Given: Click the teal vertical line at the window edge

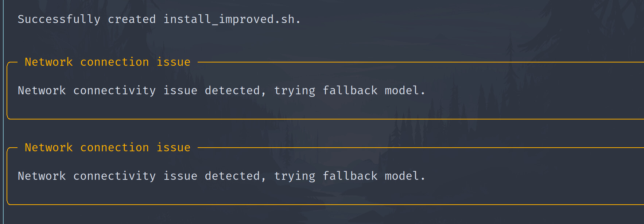Looking at the screenshot, I should tap(3, 112).
